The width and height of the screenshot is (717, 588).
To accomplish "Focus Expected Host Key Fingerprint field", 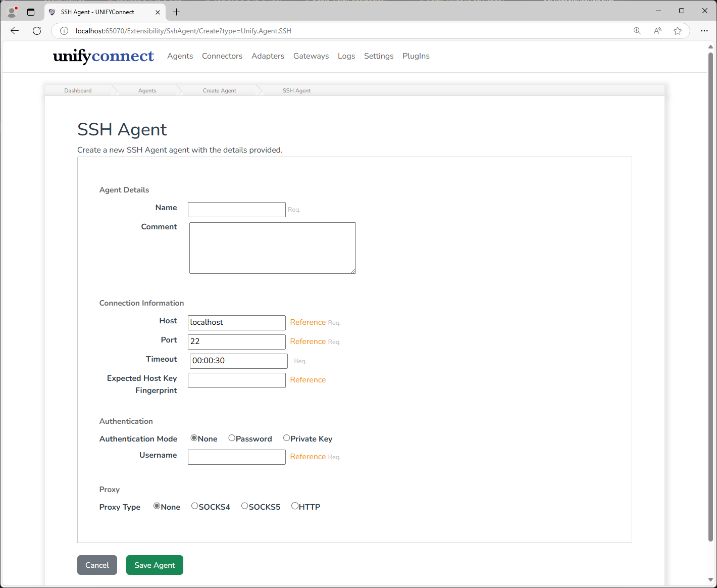I will pos(237,380).
